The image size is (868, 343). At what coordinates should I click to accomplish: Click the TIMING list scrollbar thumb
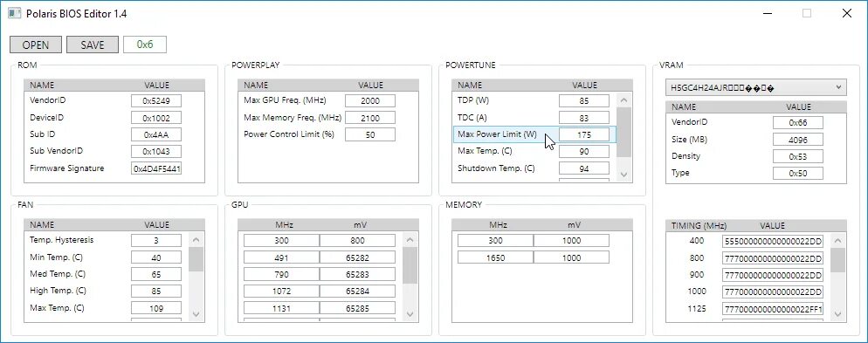(837, 260)
